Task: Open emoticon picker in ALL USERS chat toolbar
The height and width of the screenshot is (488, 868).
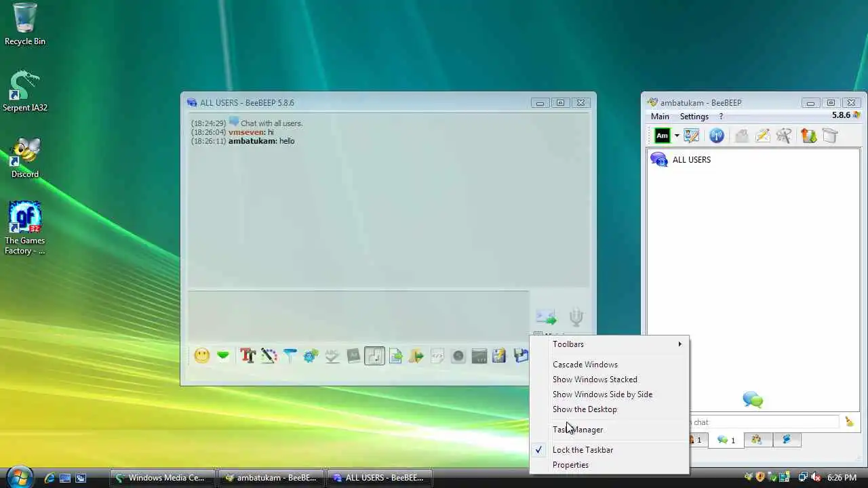Action: [202, 355]
